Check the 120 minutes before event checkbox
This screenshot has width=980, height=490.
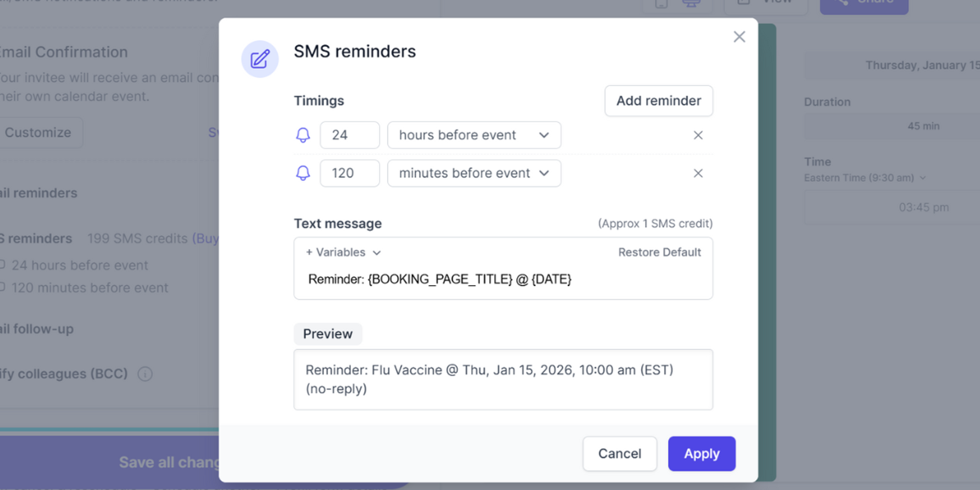point(2,287)
